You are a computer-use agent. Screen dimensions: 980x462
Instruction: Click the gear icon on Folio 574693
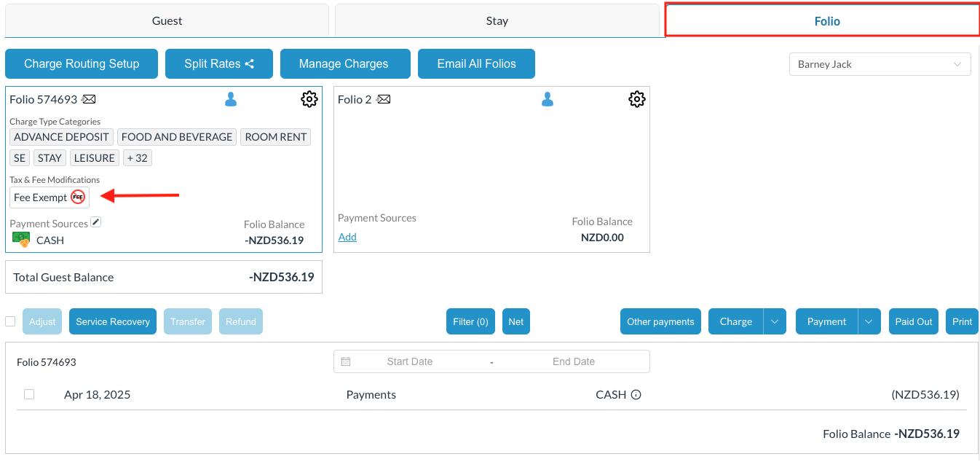point(309,99)
